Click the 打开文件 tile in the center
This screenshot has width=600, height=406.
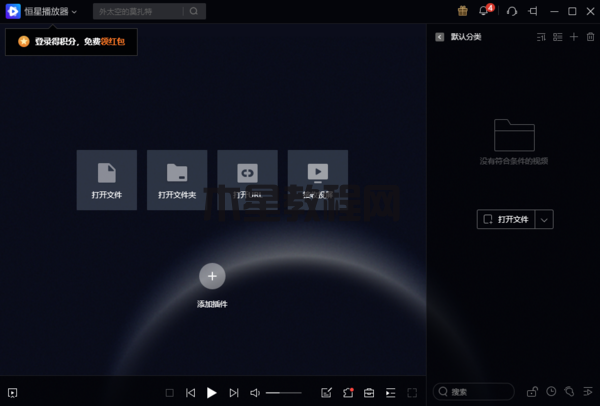107,180
